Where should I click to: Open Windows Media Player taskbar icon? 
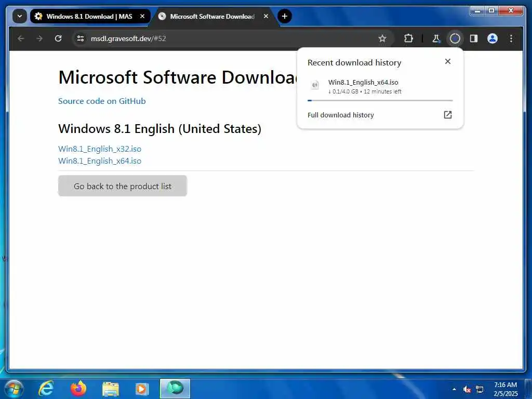142,389
